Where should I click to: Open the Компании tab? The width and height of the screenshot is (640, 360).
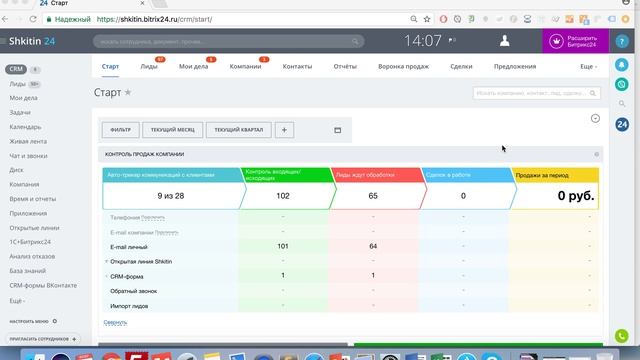point(245,67)
